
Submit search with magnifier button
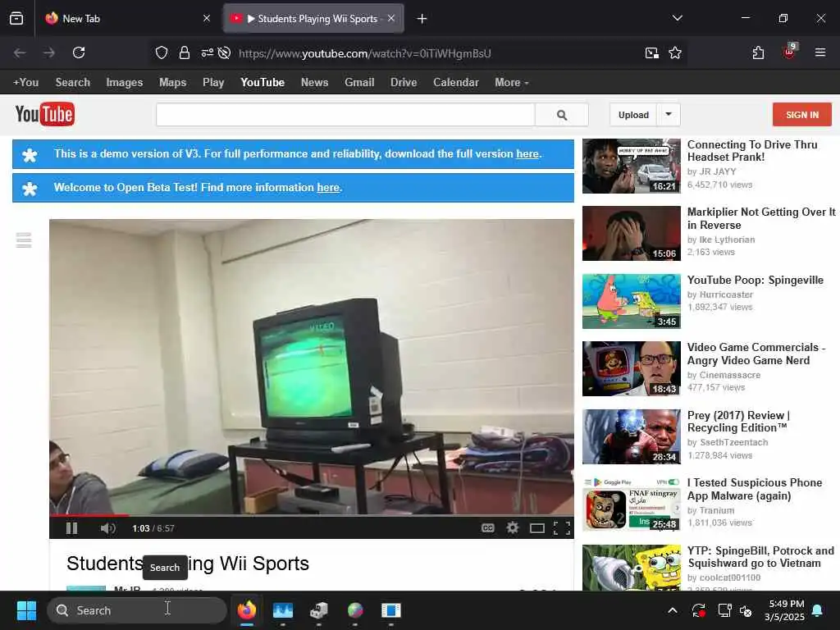[561, 115]
